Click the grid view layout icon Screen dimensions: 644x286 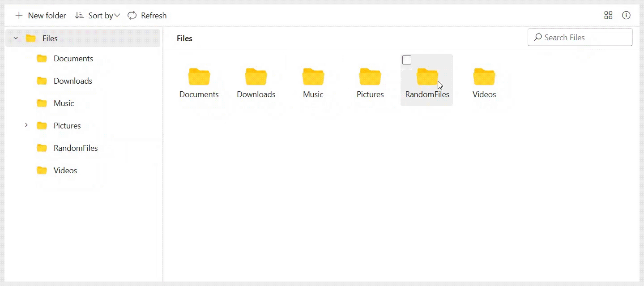pos(608,16)
